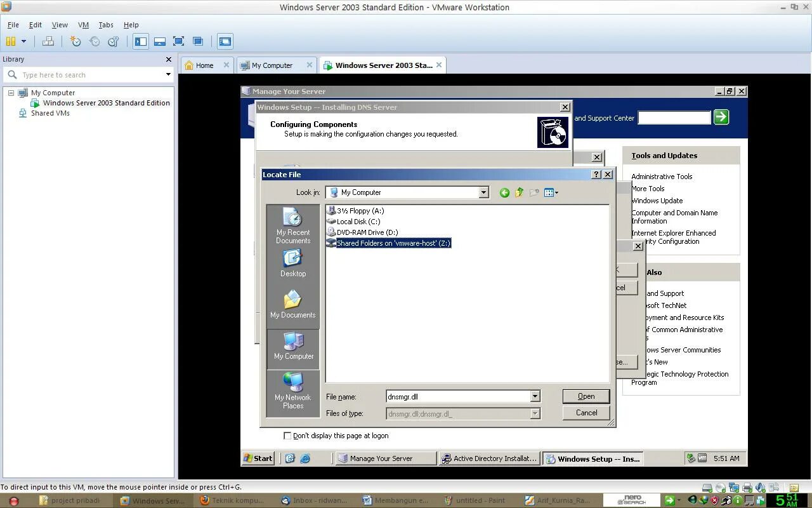
Task: Take a snapshot of this virtual machine
Action: click(x=75, y=41)
